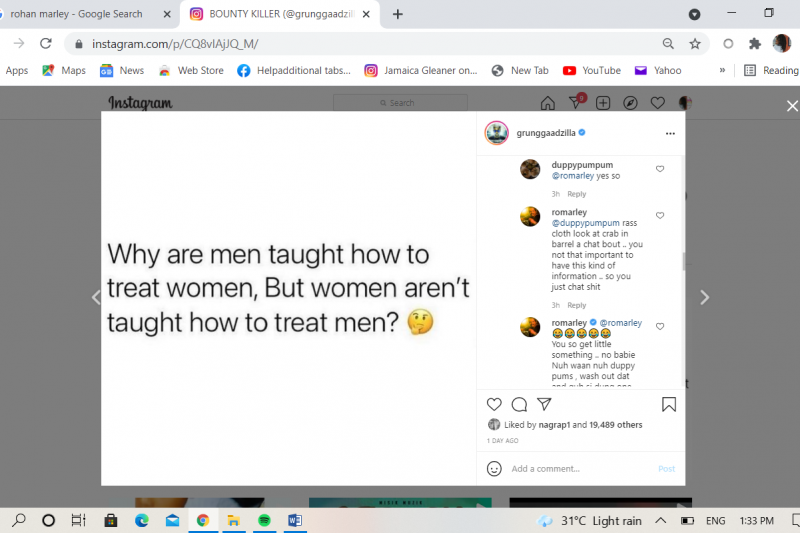Viewport: 800px width, 533px height.
Task: Open post options three-dot menu
Action: (x=670, y=134)
